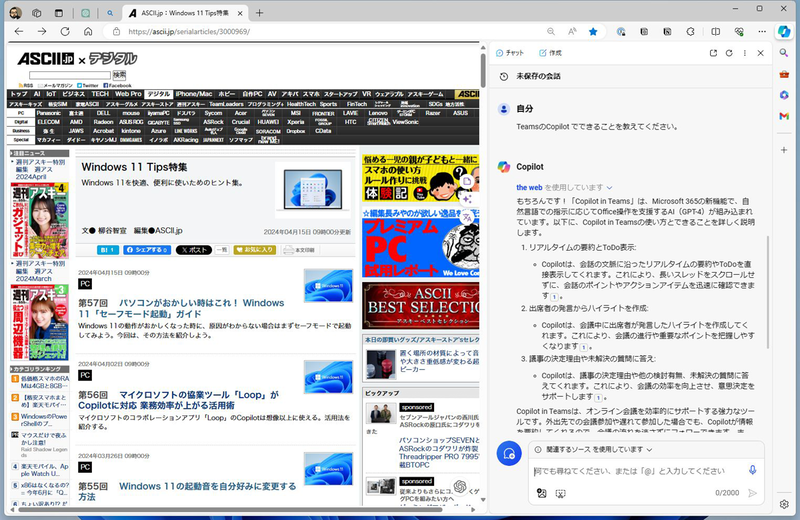Open the iPhone/Mac category in ASCII menu
800x520 pixels.
(194, 94)
